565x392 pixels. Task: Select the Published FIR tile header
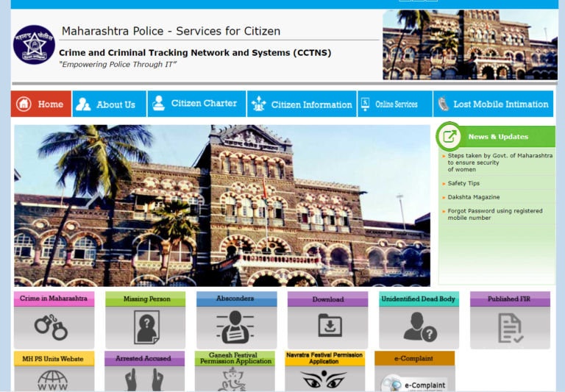coord(511,299)
